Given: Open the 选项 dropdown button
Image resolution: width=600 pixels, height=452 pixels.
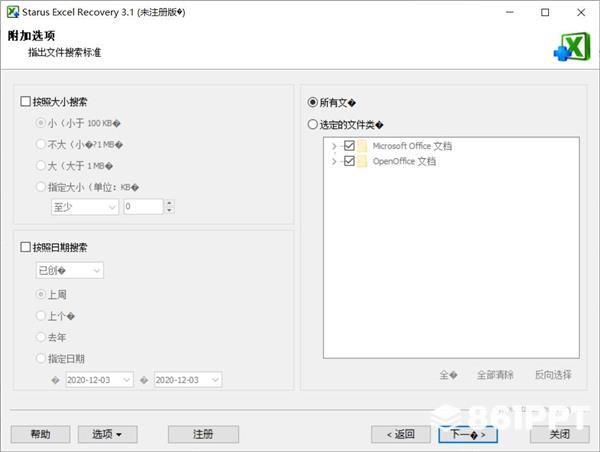Looking at the screenshot, I should click(x=108, y=434).
